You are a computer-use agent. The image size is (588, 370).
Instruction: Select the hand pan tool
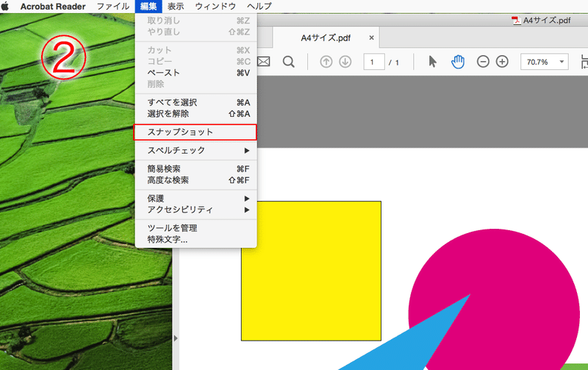tap(457, 62)
